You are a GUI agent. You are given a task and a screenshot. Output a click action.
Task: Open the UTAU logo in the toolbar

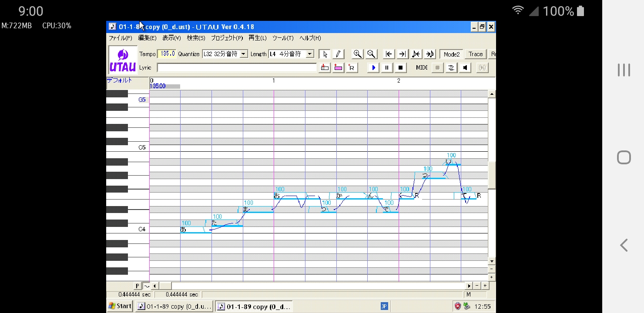(x=122, y=60)
